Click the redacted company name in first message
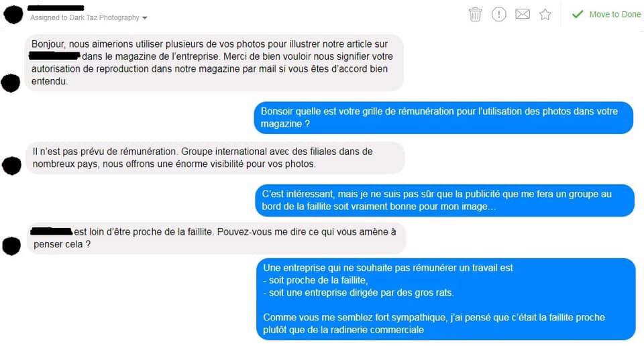 [54, 56]
